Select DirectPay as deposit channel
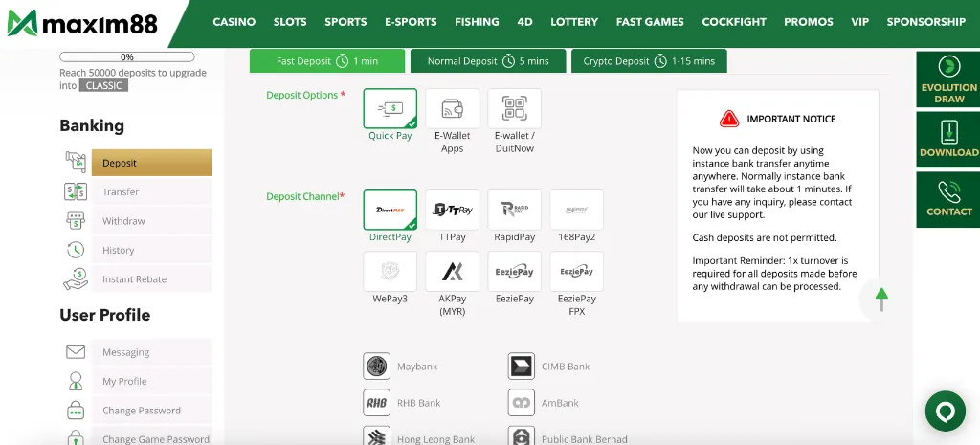 coord(390,210)
